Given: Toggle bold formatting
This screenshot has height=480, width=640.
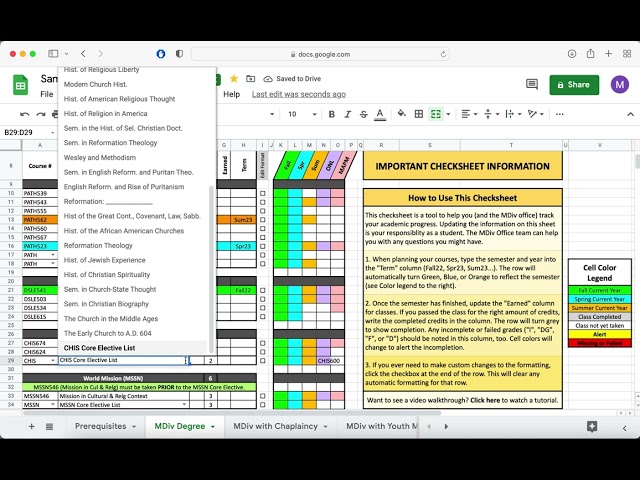Looking at the screenshot, I should (x=332, y=114).
